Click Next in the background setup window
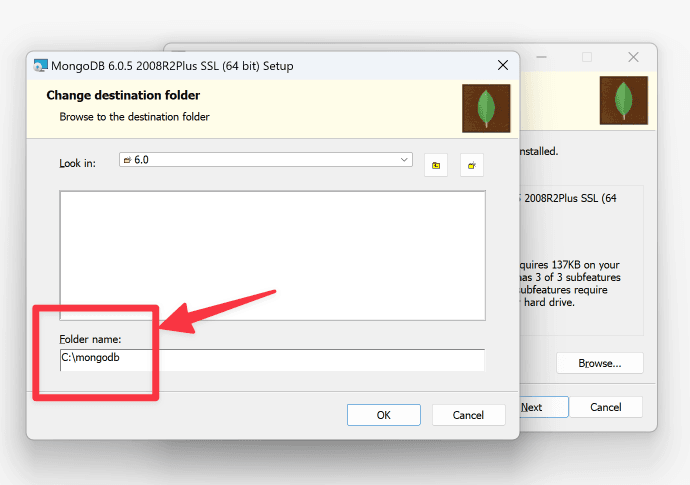Viewport: 690px width, 485px height. pos(544,407)
